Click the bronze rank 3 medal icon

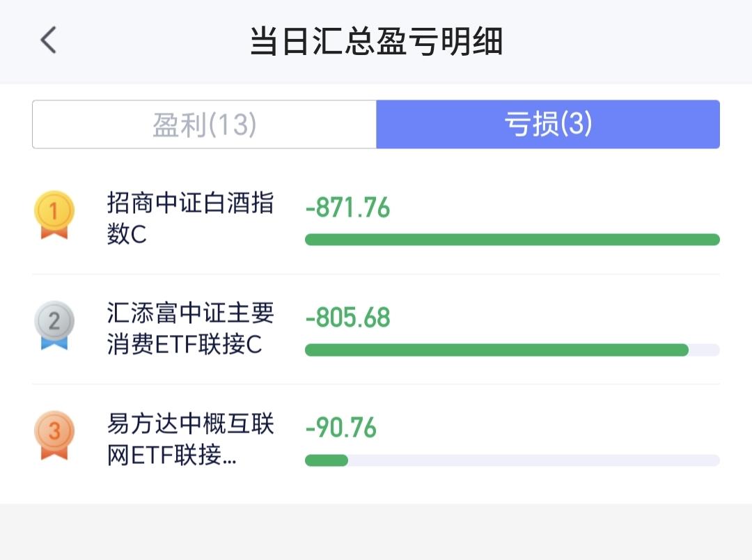[54, 435]
